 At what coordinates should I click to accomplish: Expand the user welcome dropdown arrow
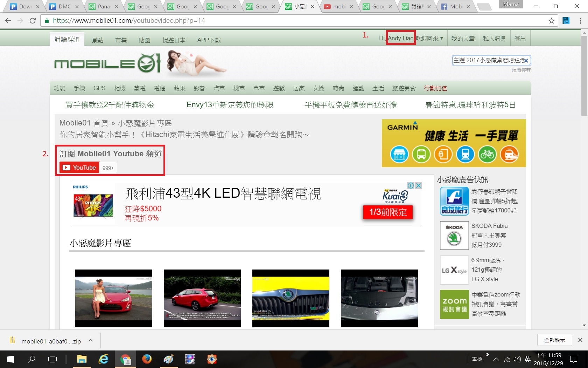(x=442, y=38)
